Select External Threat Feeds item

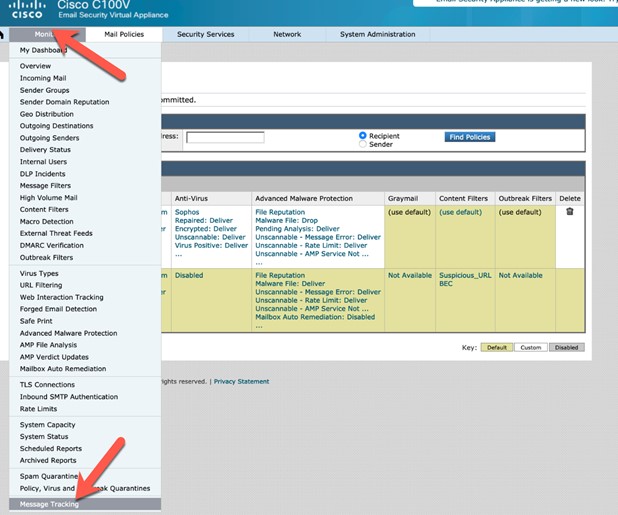56,233
